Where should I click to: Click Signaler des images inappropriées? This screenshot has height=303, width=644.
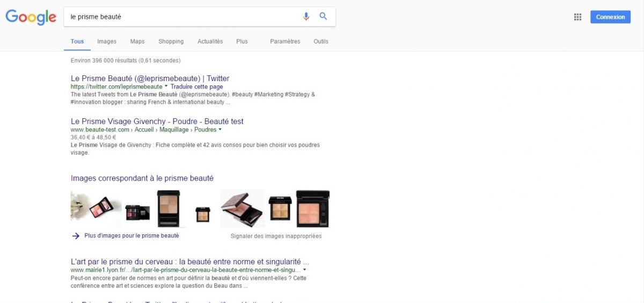276,236
